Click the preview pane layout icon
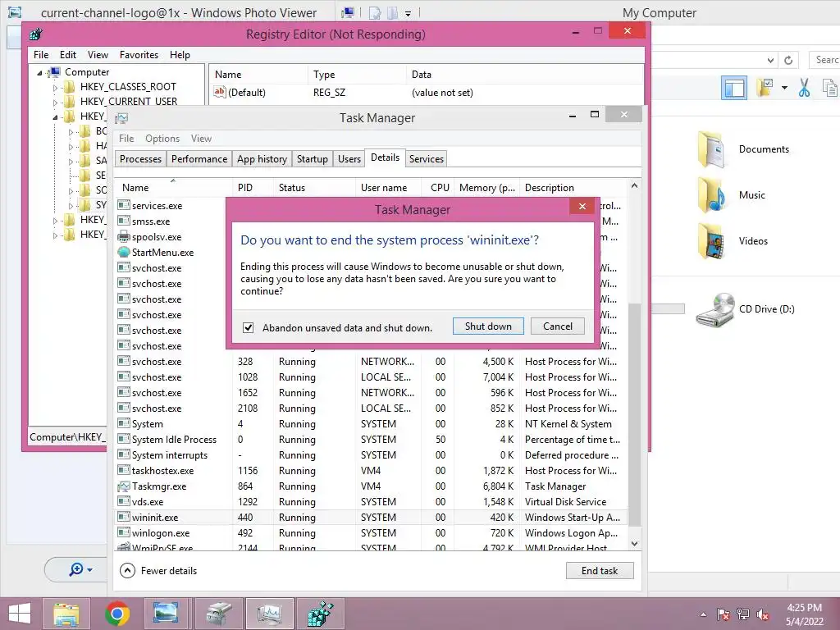 [x=734, y=88]
